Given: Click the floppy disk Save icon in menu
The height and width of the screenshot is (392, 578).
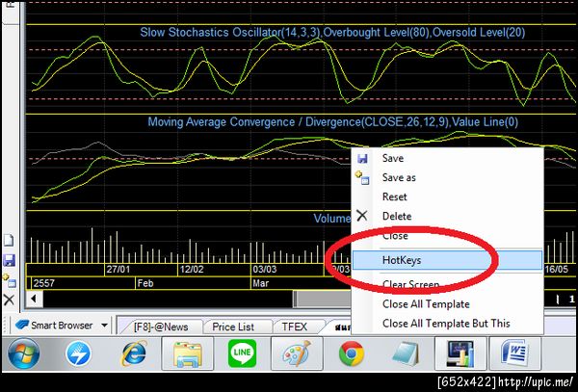Looking at the screenshot, I should click(x=362, y=159).
